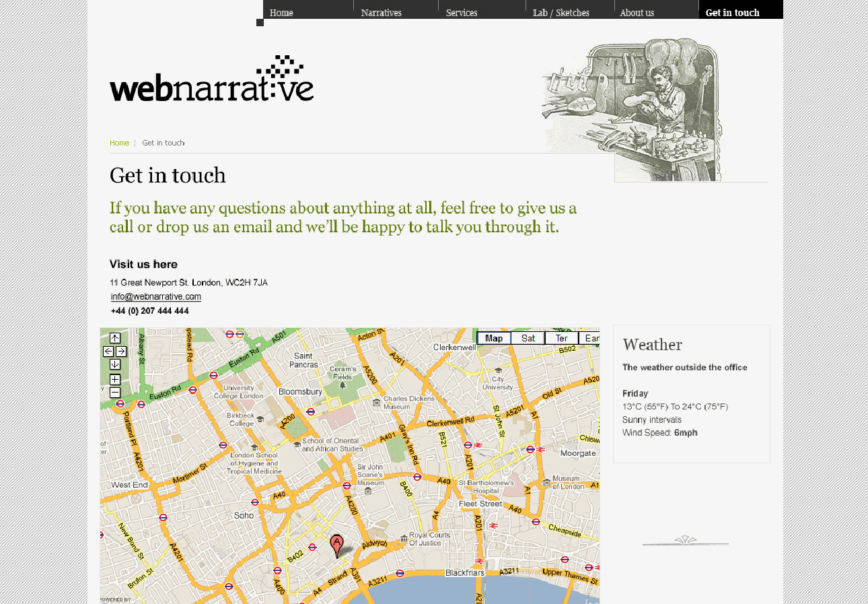Switch the map to Ter terrain view

point(561,338)
